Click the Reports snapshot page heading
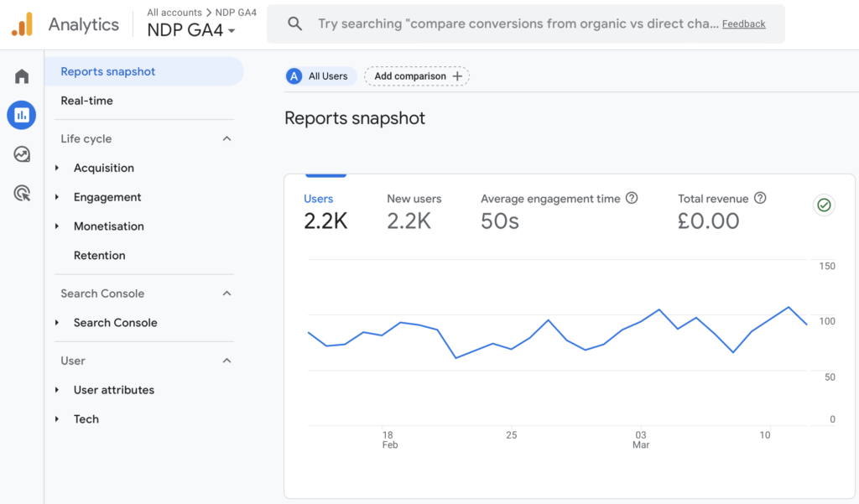The width and height of the screenshot is (859, 504). [355, 118]
